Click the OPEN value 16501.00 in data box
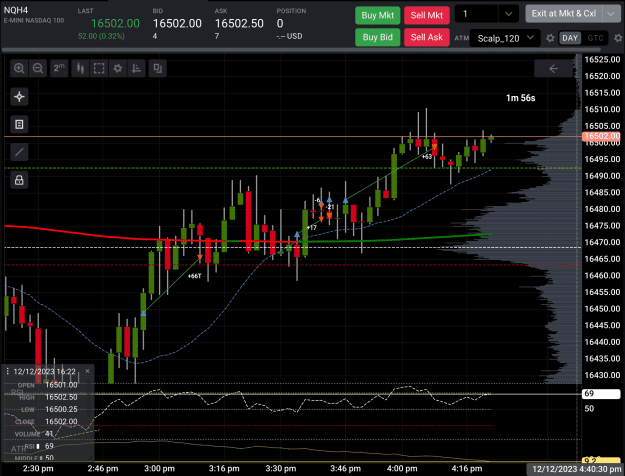This screenshot has height=476, width=625. click(x=61, y=385)
